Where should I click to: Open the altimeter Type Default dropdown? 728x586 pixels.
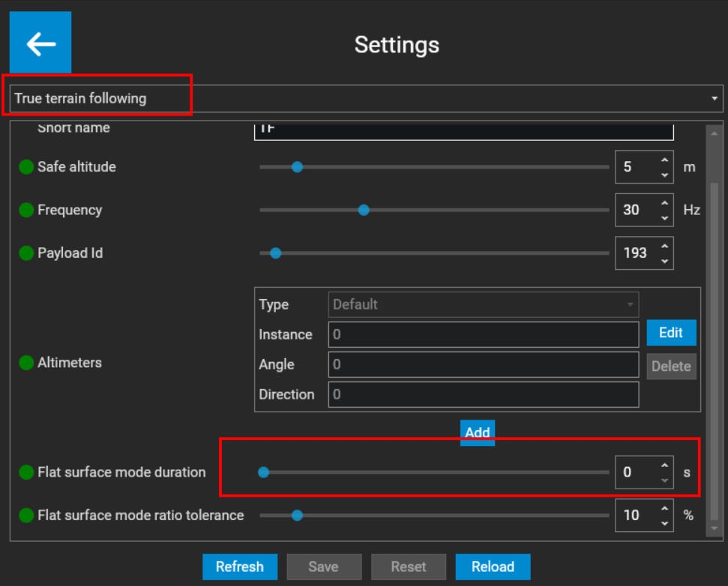pyautogui.click(x=484, y=304)
